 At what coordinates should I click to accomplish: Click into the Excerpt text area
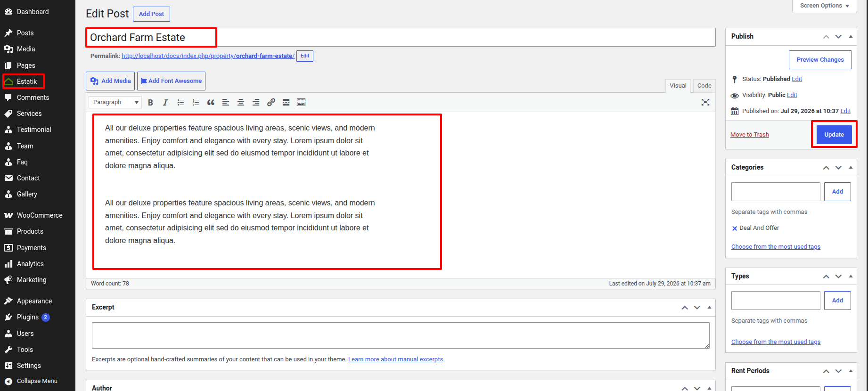(x=401, y=335)
